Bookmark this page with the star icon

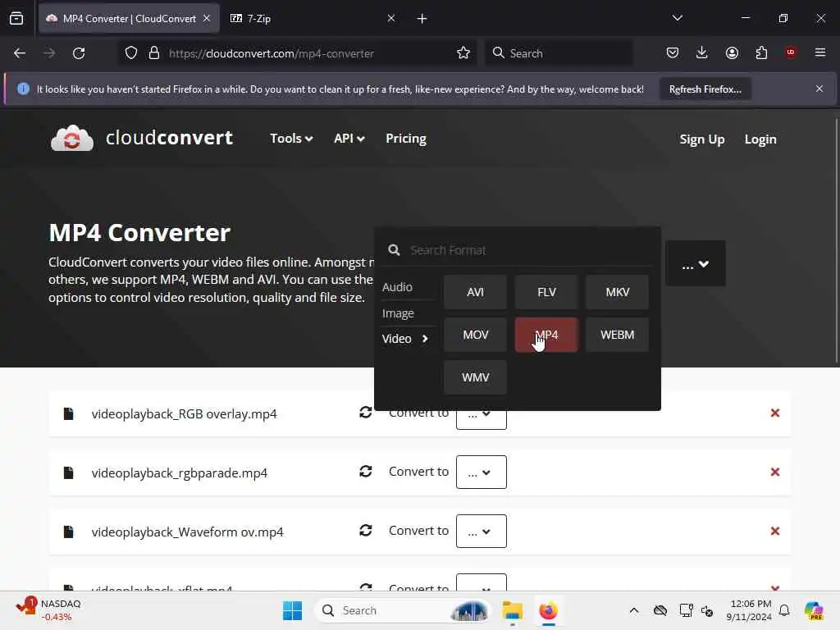(463, 52)
